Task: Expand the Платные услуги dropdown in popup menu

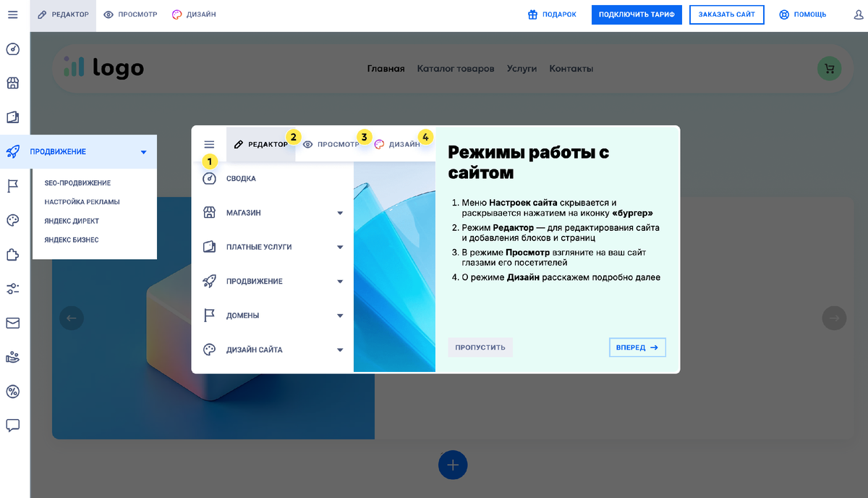Action: pos(340,247)
